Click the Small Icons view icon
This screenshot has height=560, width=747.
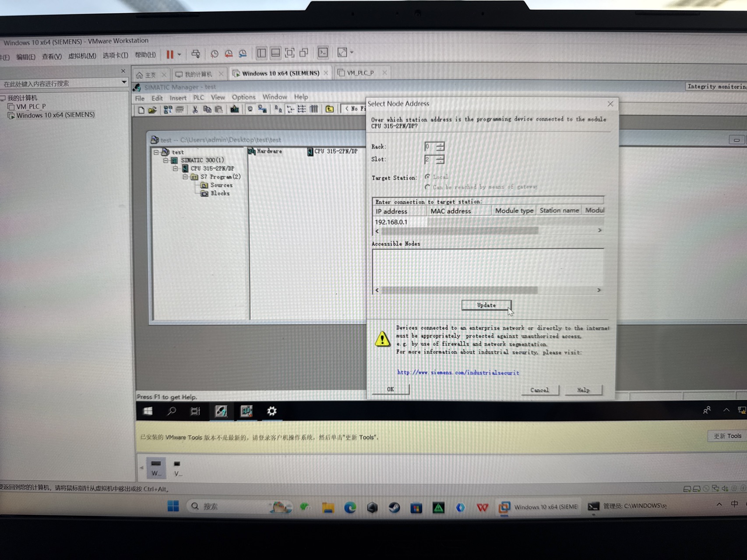[290, 109]
